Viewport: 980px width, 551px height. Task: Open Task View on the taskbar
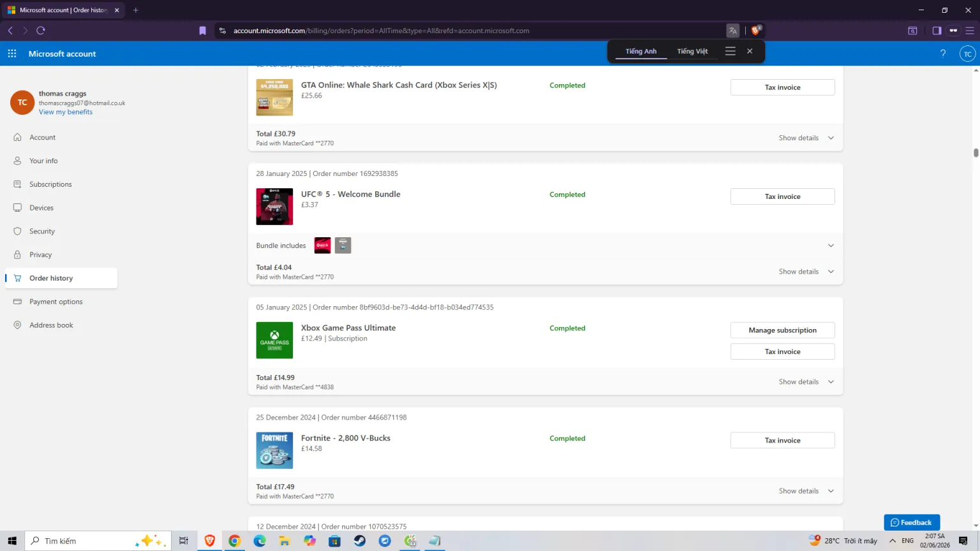tap(184, 541)
